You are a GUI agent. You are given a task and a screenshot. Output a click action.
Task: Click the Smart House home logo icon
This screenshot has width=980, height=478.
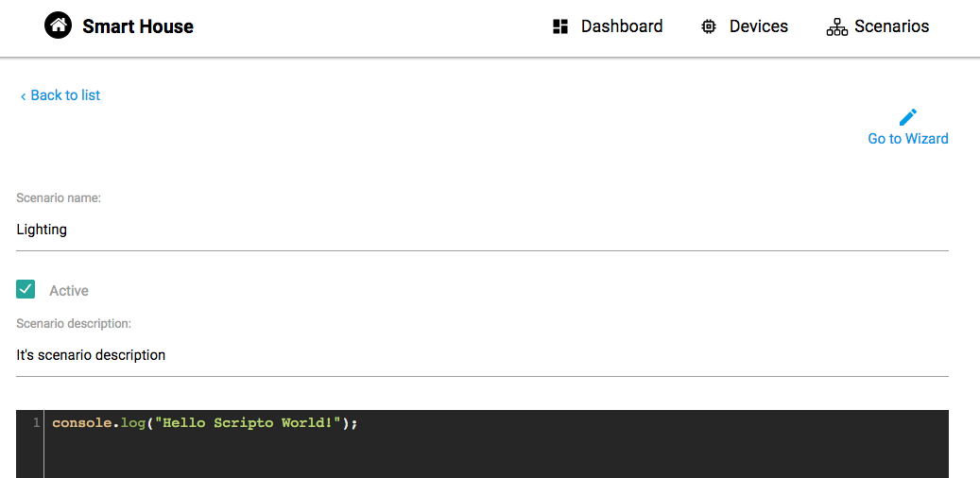pos(59,26)
